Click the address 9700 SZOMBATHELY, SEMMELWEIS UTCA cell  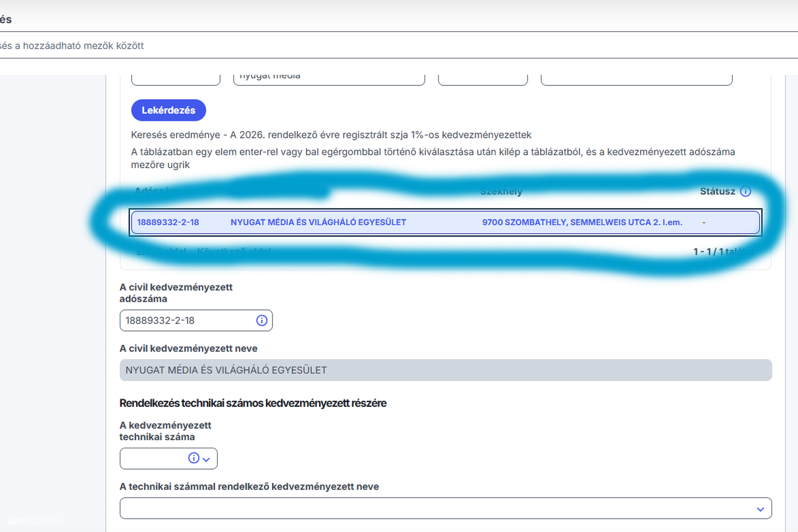(582, 222)
